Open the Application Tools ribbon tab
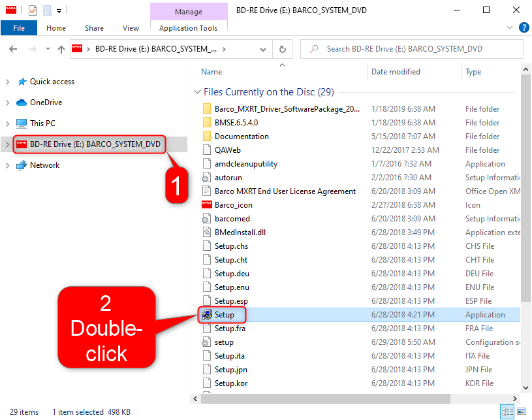The width and height of the screenshot is (532, 420). 188,28
